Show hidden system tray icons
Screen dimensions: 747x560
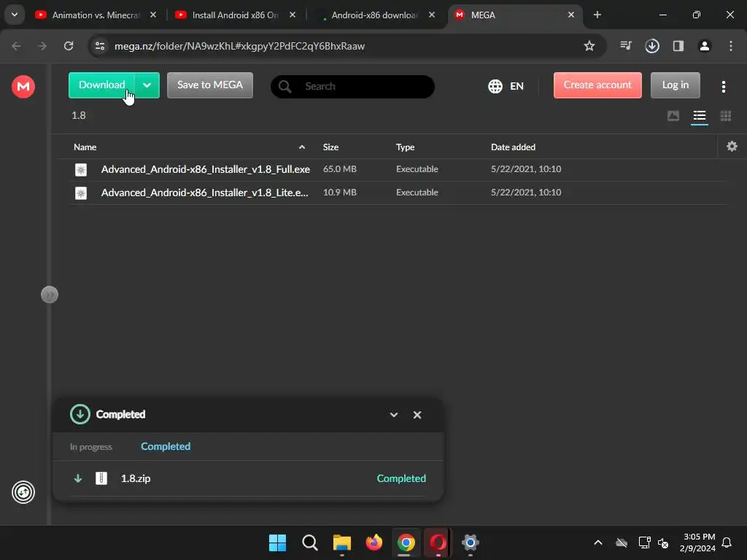598,542
